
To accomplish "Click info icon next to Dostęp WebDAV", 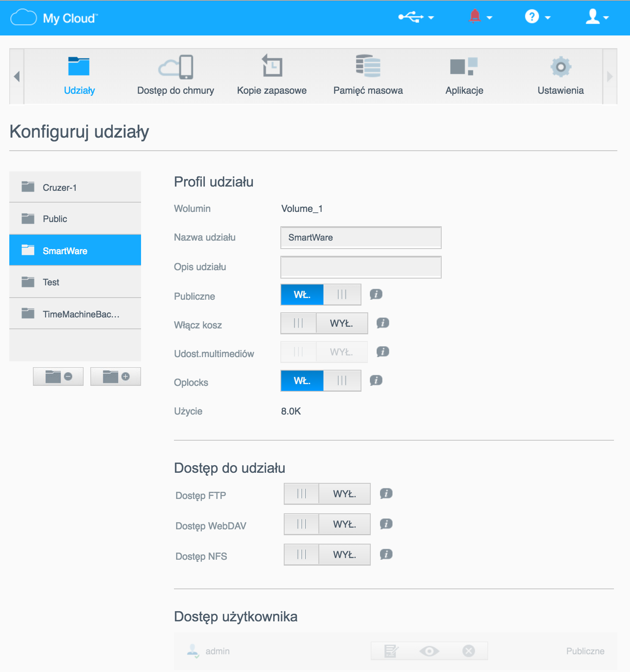I will coord(386,524).
